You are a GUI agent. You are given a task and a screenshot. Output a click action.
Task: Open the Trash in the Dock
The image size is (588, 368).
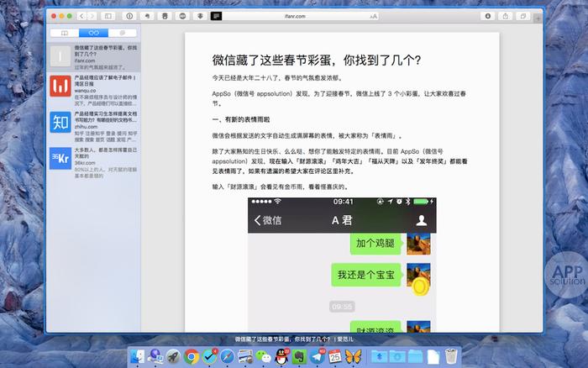pos(451,357)
